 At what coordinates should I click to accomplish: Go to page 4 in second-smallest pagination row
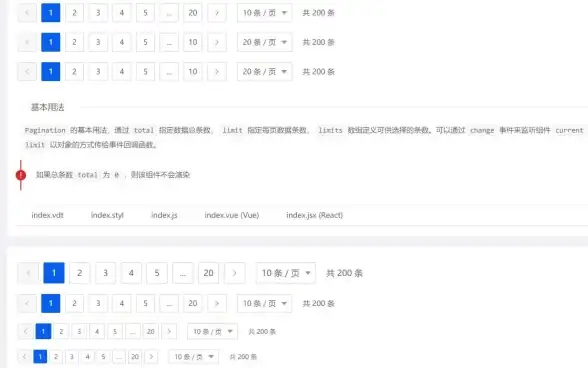97,331
